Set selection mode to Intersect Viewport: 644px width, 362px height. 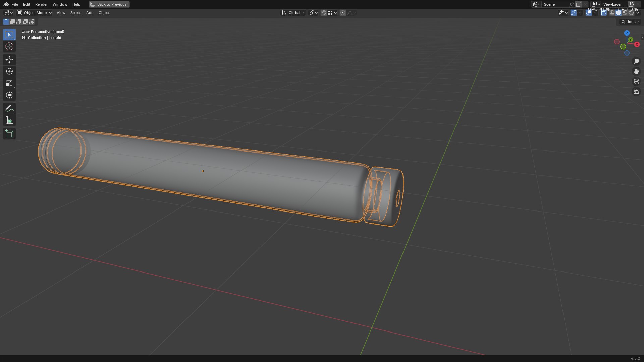point(32,22)
